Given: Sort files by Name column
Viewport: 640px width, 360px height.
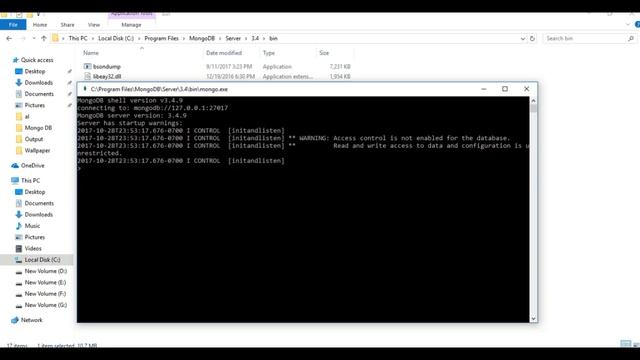Looking at the screenshot, I should point(91,53).
